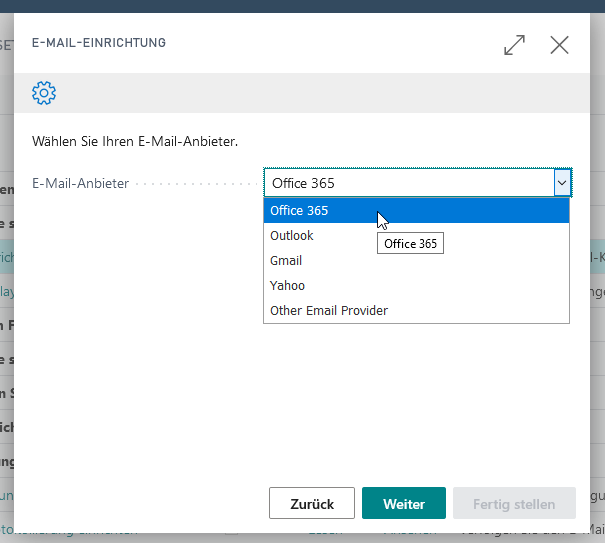Click the text 'Wählen Sie Ihren E-Mail-Anbieter.'

135,141
